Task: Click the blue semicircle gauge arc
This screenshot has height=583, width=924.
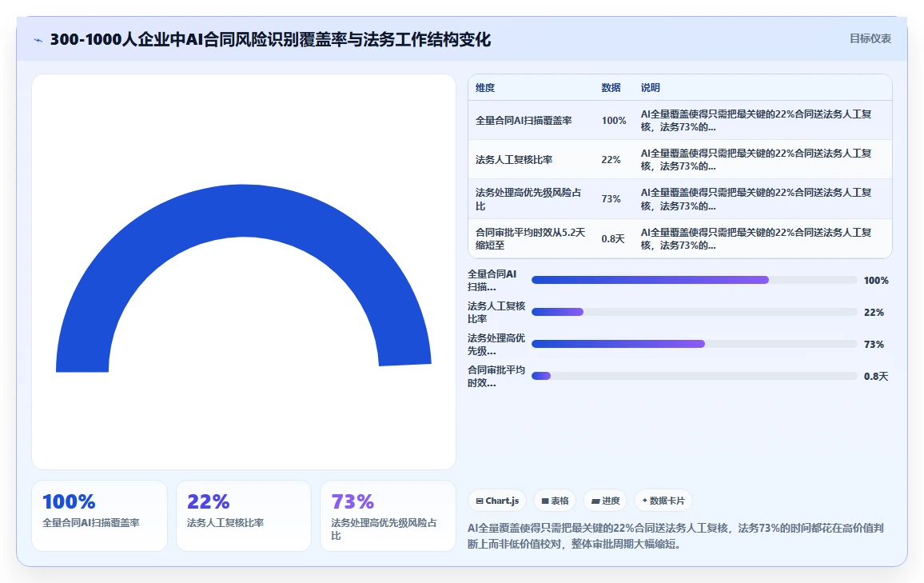Action: (x=243, y=212)
